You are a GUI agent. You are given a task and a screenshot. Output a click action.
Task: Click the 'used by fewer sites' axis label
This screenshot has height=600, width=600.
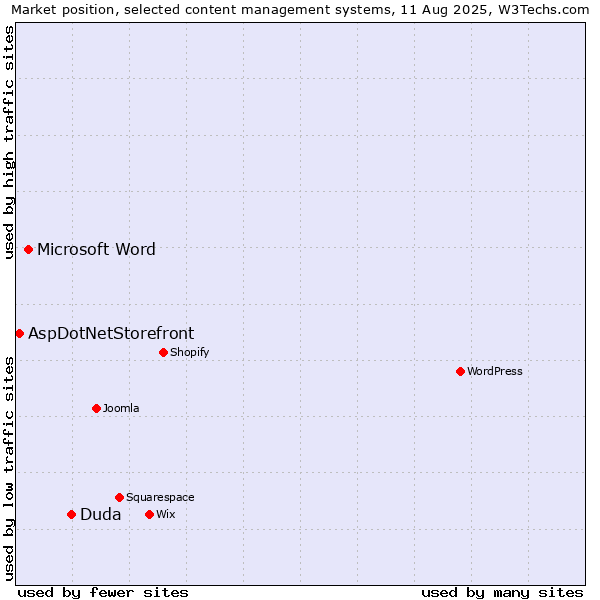pyautogui.click(x=103, y=593)
